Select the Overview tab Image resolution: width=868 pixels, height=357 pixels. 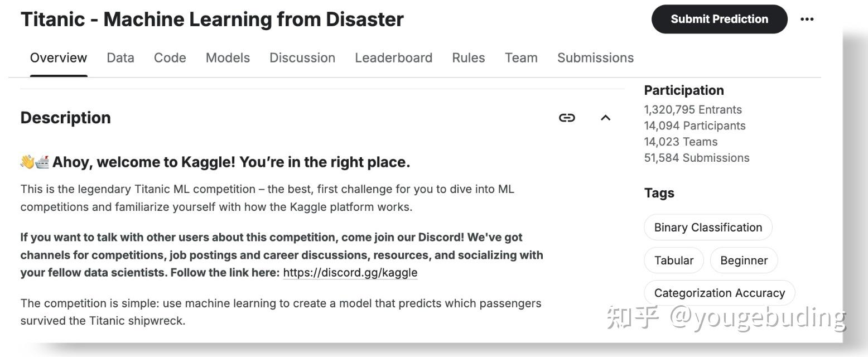59,58
